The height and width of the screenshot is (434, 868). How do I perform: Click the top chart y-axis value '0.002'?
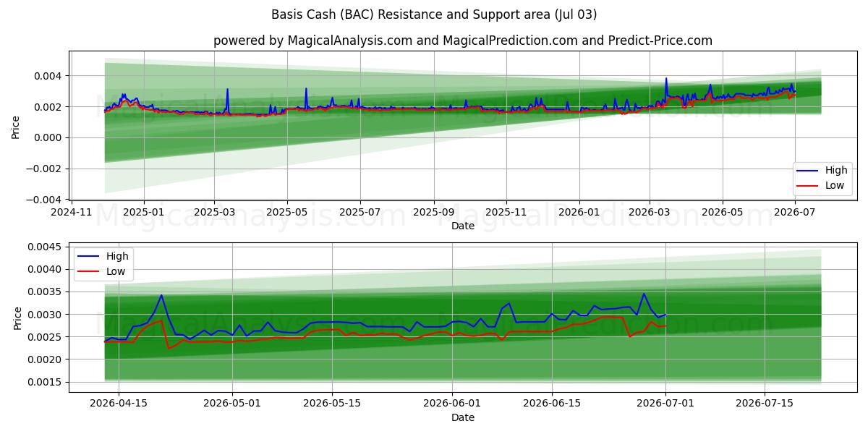pos(50,107)
